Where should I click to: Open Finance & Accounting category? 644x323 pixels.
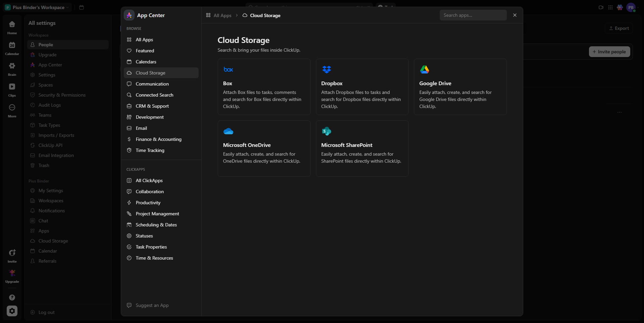click(x=161, y=139)
